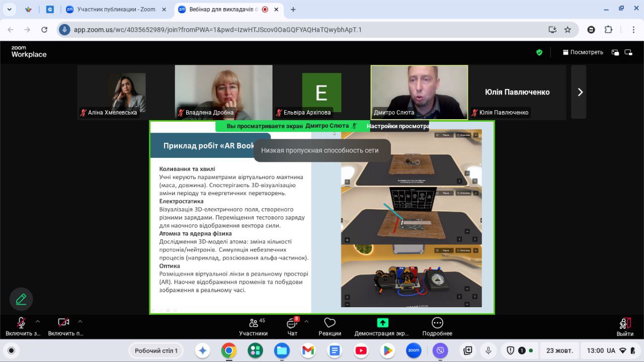The width and height of the screenshot is (644, 362).
Task: Open the More options (Подробнее) menu
Action: point(437,327)
